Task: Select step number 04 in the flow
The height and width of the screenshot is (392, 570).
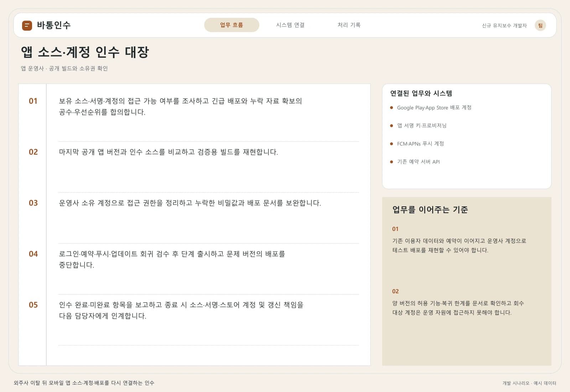Action: [x=33, y=254]
